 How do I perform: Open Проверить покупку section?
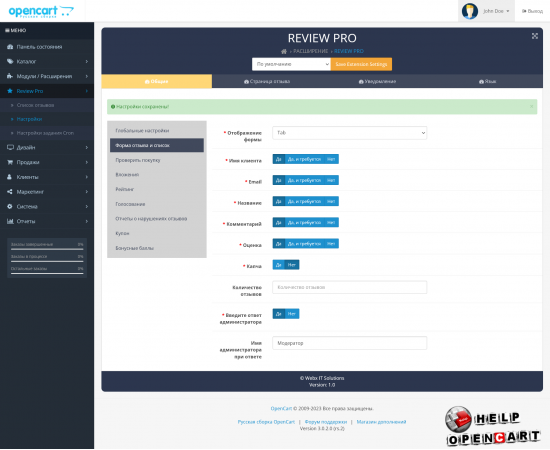[157, 160]
